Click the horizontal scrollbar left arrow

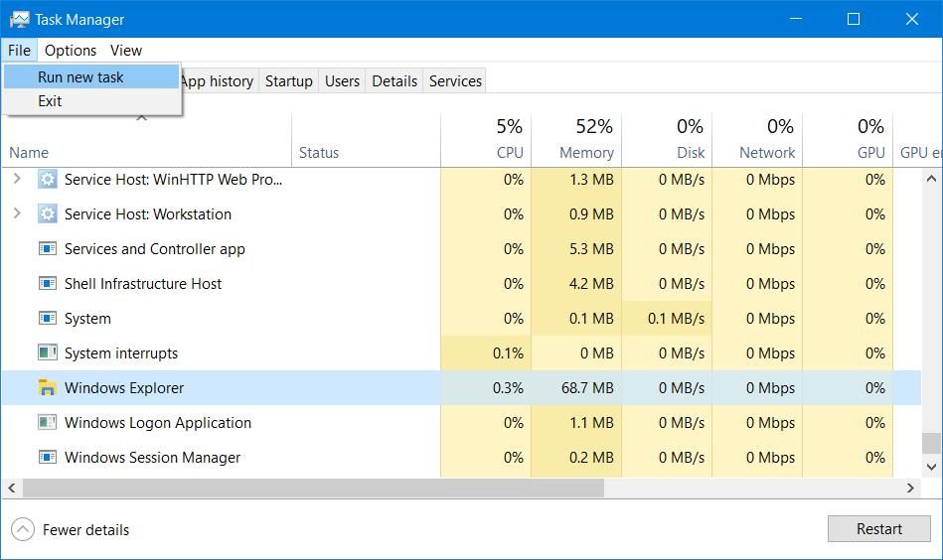tap(11, 488)
